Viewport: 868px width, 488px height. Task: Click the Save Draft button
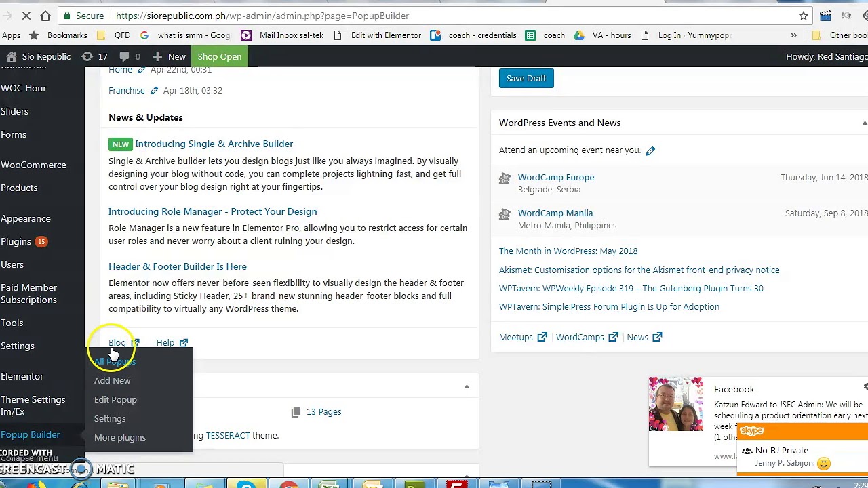coord(526,78)
